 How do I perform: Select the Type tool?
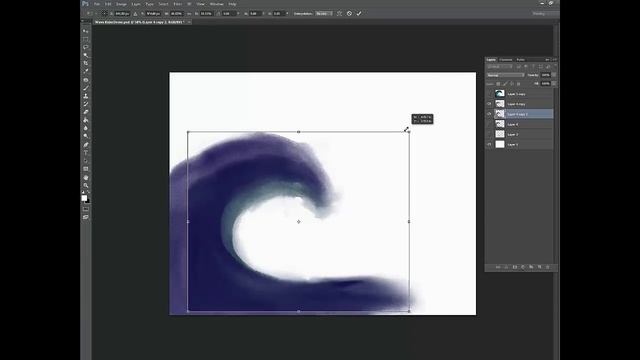click(x=86, y=153)
